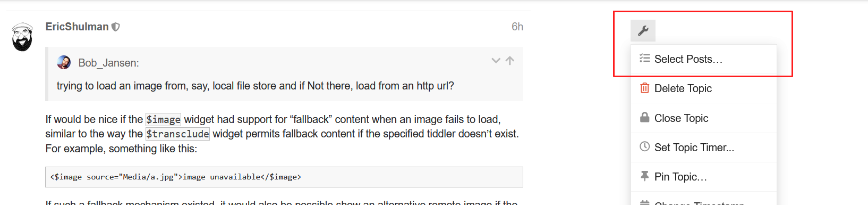Viewport: 868px width, 205px height.
Task: Click the Bob_Jansen: quote author name
Action: pos(108,63)
